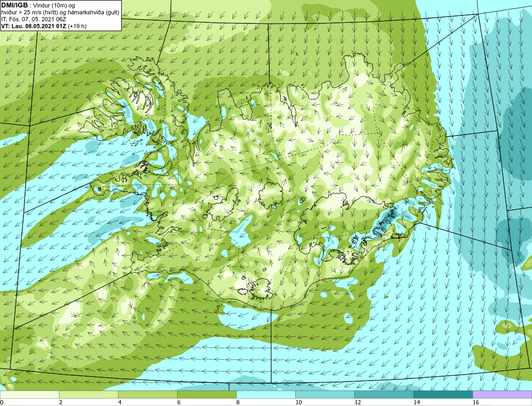The height and width of the screenshot is (406, 532).
Task: Click the legend label '12'
Action: pyautogui.click(x=358, y=402)
